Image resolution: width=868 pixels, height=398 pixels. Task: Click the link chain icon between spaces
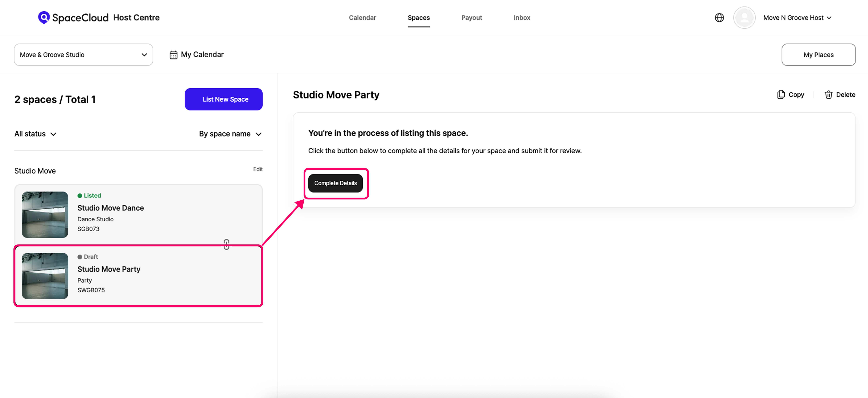226,244
